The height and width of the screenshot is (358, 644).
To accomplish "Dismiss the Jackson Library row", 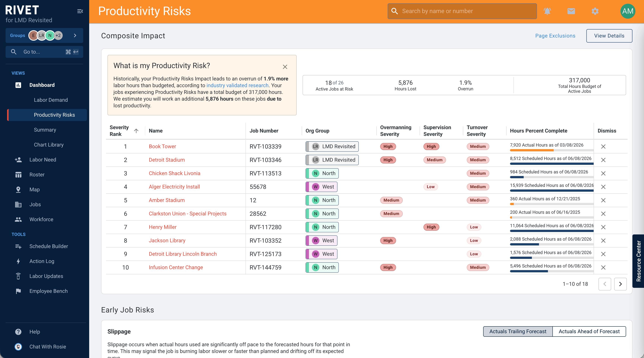I will (x=603, y=240).
